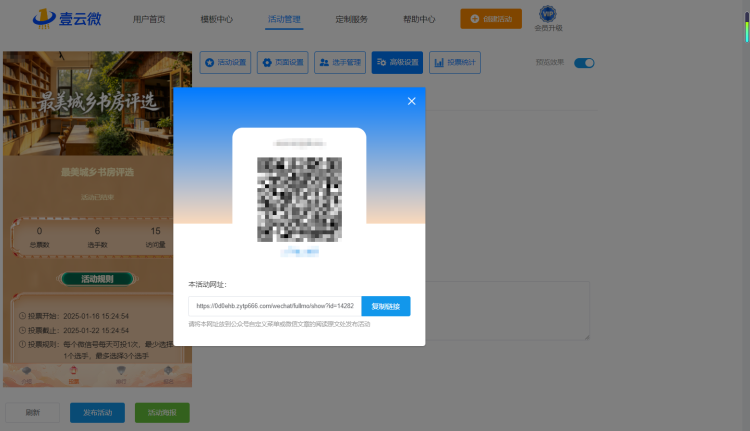The height and width of the screenshot is (431, 750).
Task: Open the 高级设置 tab
Action: 397,63
